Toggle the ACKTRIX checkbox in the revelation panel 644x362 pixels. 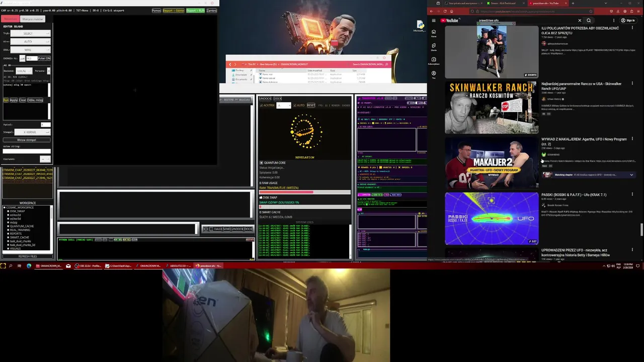click(x=261, y=105)
